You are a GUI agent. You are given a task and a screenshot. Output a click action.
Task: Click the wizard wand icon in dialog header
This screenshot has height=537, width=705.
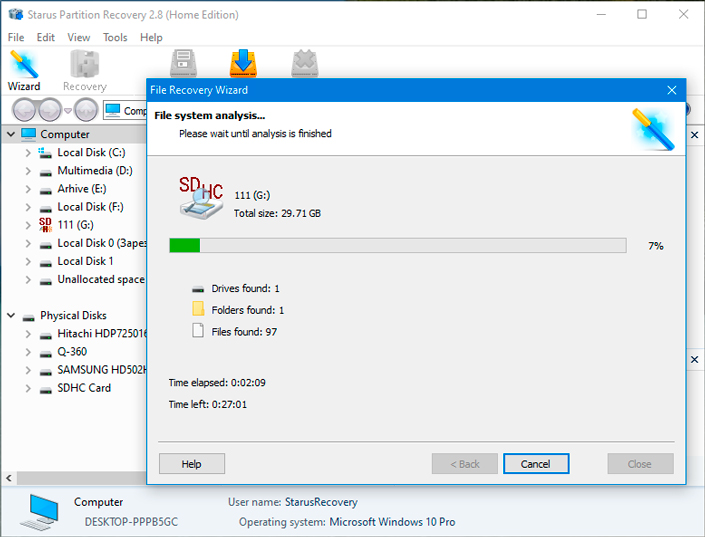click(652, 129)
